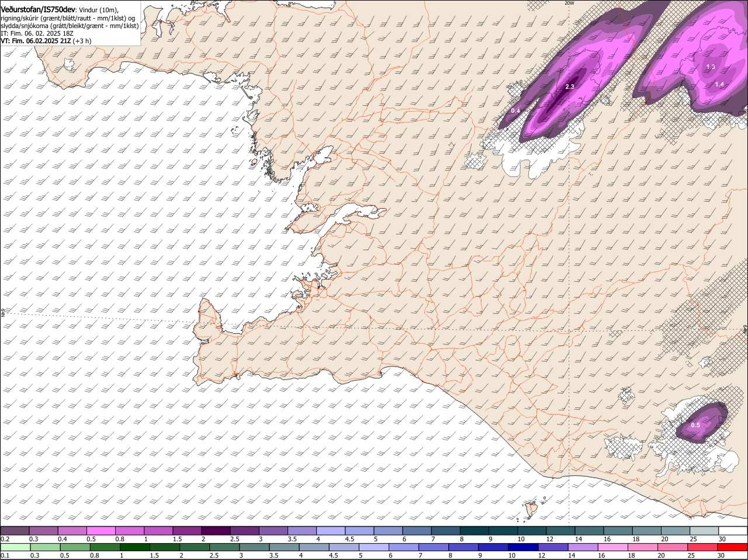Click the 3.5 swatch in the upper legend row
This screenshot has width=748, height=560.
point(302,530)
